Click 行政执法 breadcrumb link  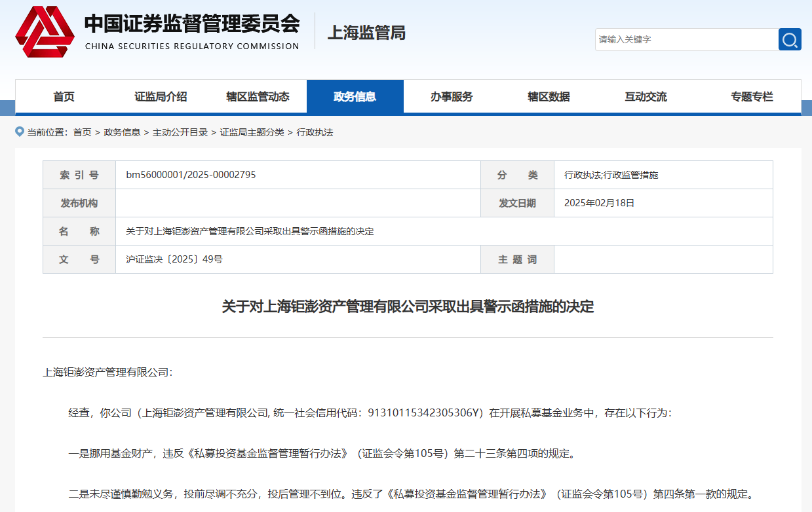315,132
